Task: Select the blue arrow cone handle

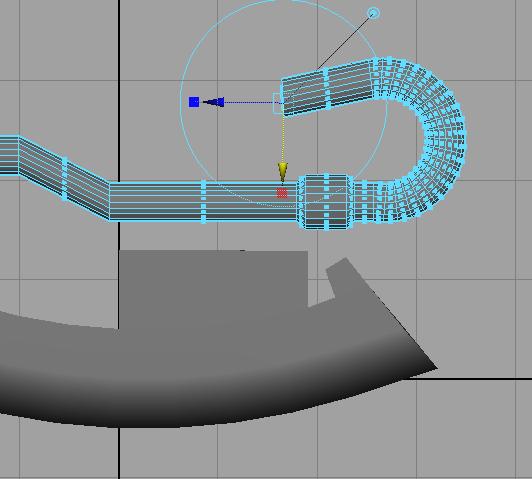Action: point(214,102)
